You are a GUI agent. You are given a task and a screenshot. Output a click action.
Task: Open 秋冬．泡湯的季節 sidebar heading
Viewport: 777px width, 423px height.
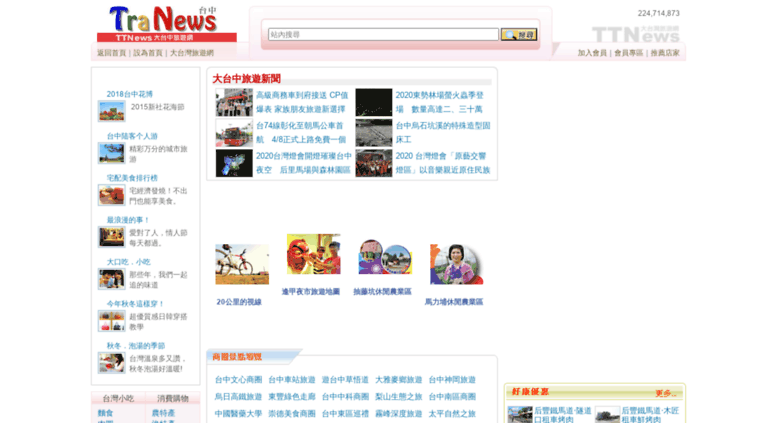tap(136, 346)
